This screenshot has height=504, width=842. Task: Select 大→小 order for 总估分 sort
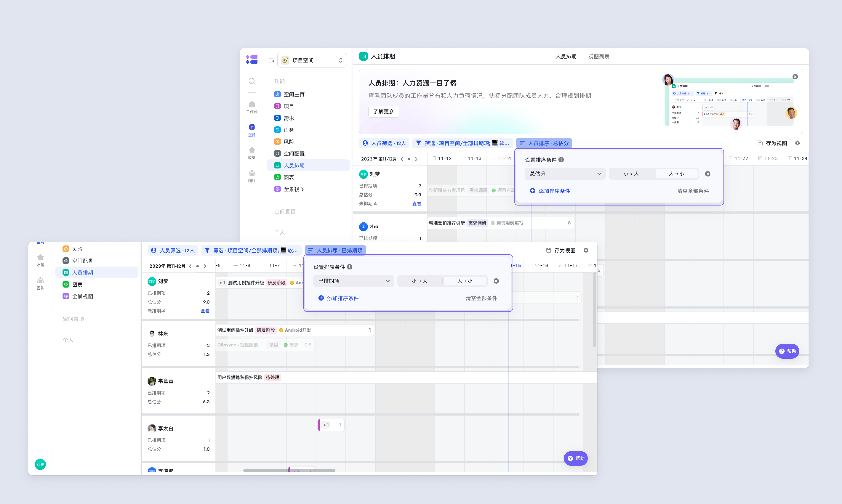pyautogui.click(x=677, y=174)
